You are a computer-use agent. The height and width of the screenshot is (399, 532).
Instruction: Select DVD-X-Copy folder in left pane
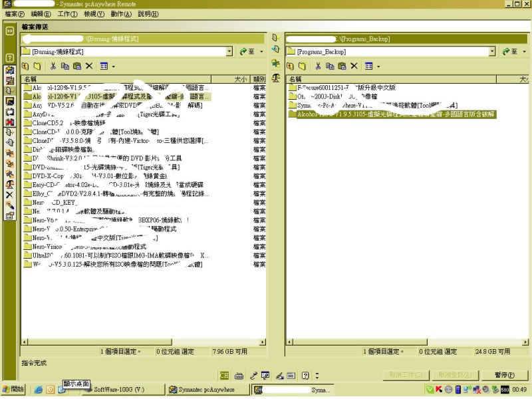(x=96, y=176)
